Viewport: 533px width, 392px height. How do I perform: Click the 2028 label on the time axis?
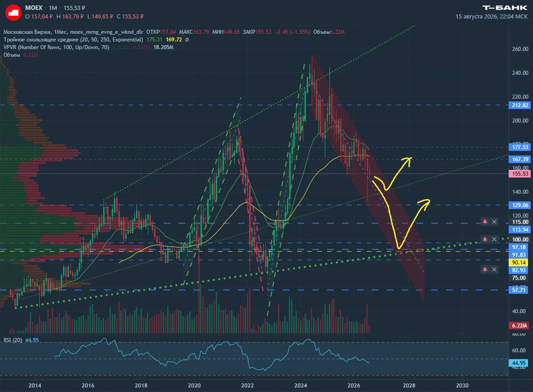(409, 385)
